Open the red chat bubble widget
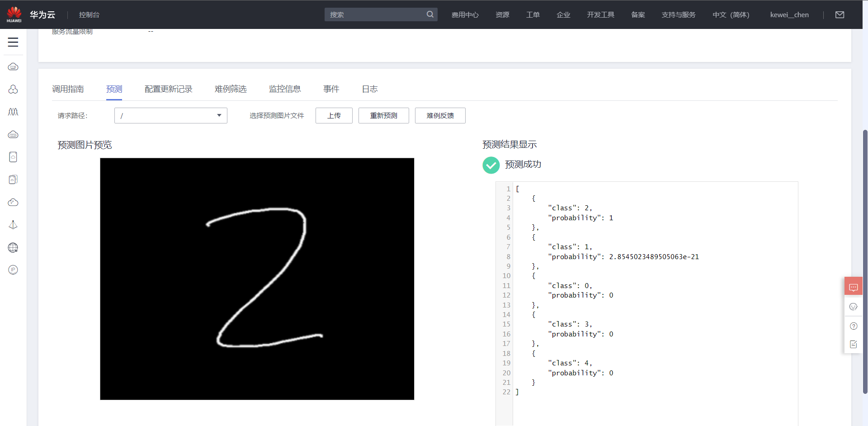 pyautogui.click(x=854, y=287)
